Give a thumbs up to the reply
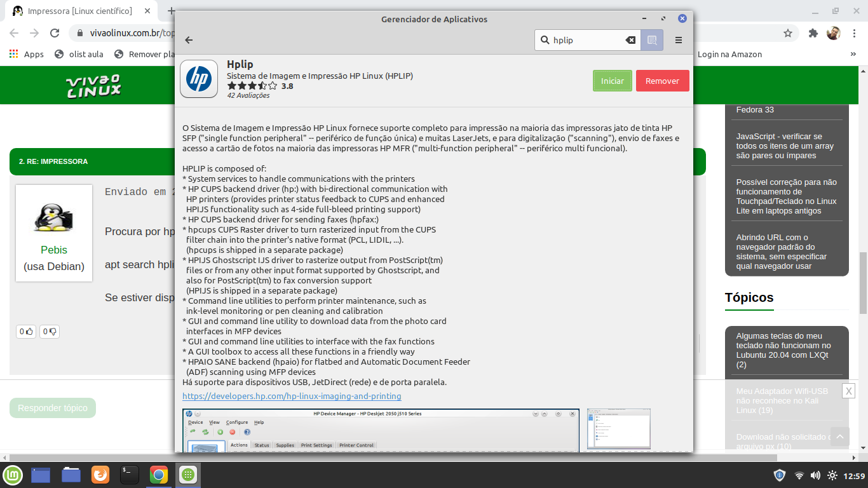Image resolution: width=868 pixels, height=488 pixels. [x=26, y=331]
